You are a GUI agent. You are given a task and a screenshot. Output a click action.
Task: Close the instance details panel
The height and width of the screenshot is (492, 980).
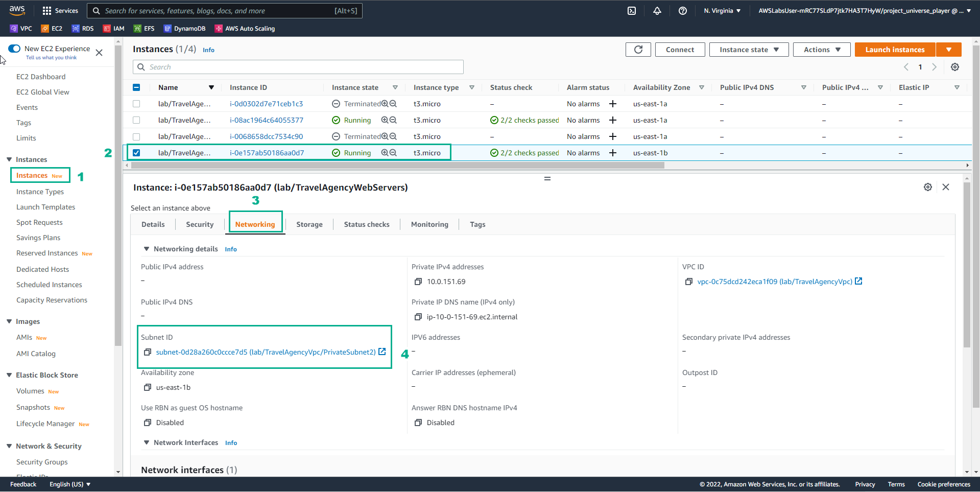coord(946,187)
